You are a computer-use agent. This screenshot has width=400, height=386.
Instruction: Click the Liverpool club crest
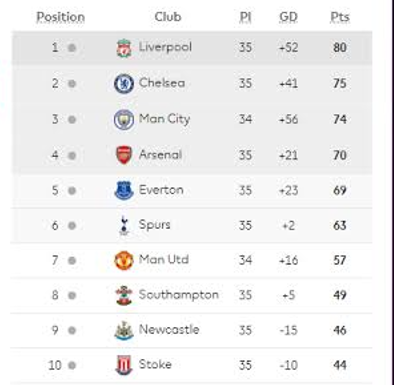tap(124, 48)
